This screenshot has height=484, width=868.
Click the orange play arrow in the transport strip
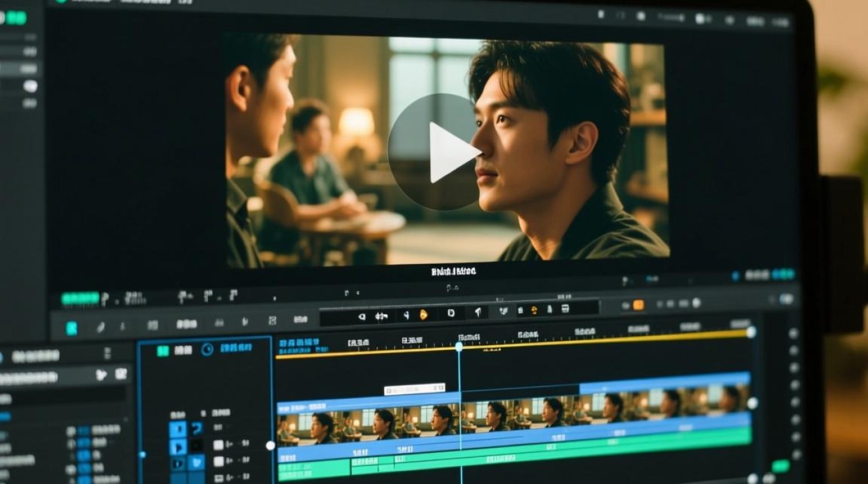[x=424, y=314]
